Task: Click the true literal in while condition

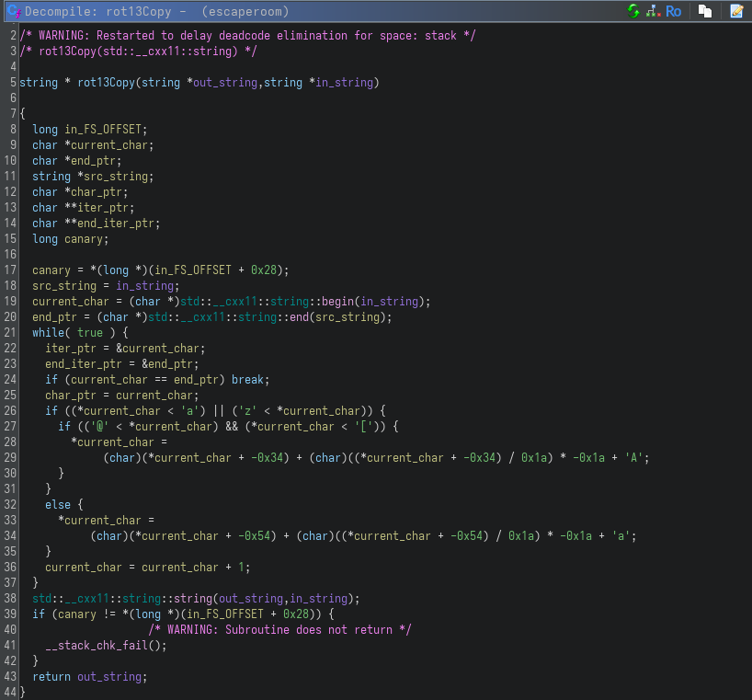Action: tap(90, 332)
